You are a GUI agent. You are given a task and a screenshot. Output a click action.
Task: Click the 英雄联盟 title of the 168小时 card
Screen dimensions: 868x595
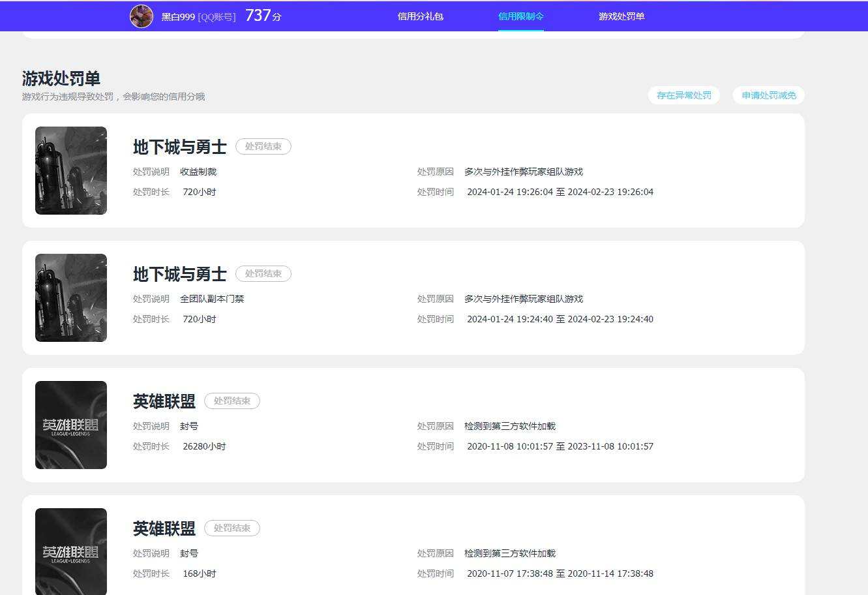point(164,528)
